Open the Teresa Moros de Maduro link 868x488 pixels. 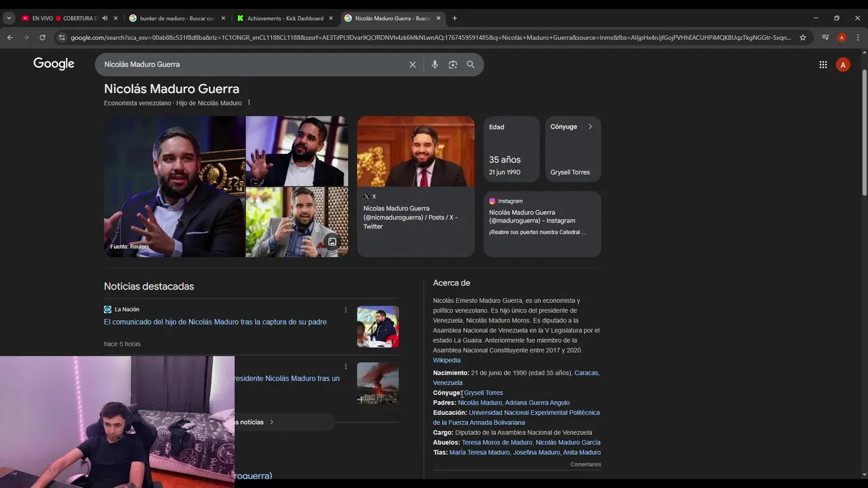pyautogui.click(x=497, y=443)
